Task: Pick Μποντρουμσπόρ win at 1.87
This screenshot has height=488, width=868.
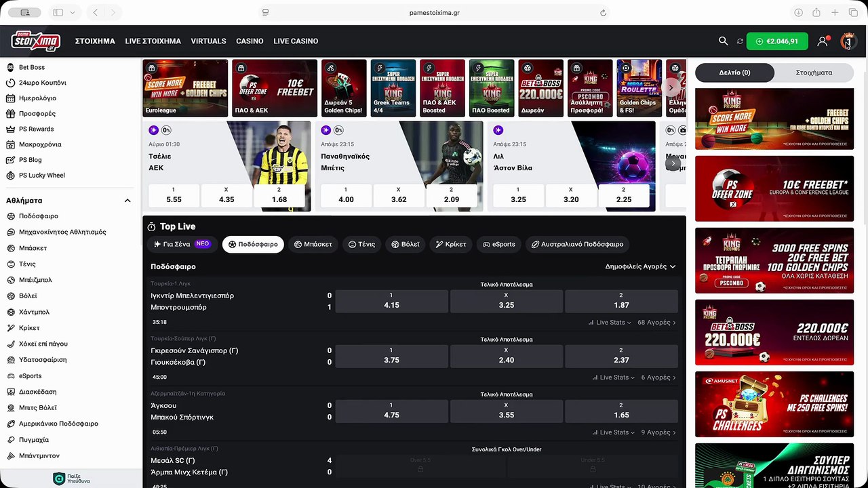Action: (x=621, y=301)
